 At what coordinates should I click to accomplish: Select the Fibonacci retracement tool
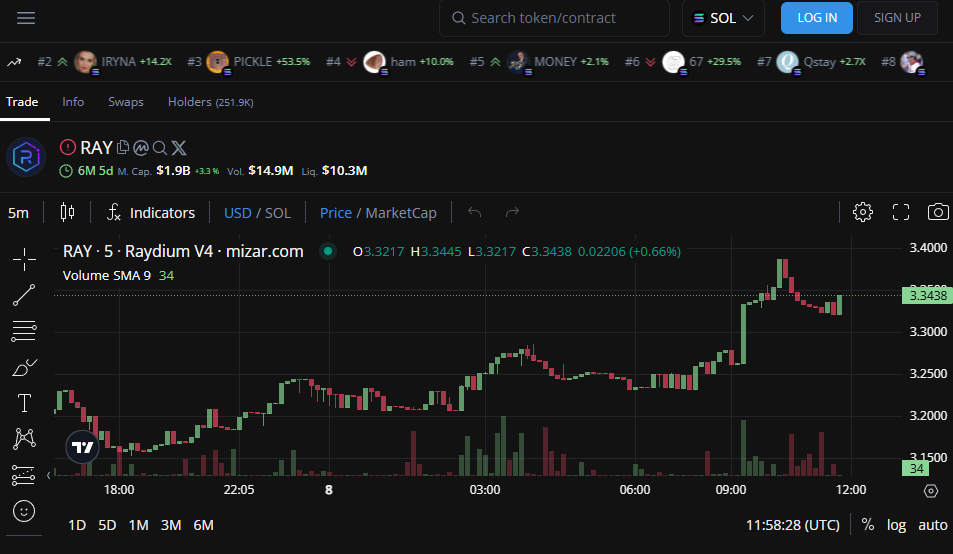[x=24, y=331]
